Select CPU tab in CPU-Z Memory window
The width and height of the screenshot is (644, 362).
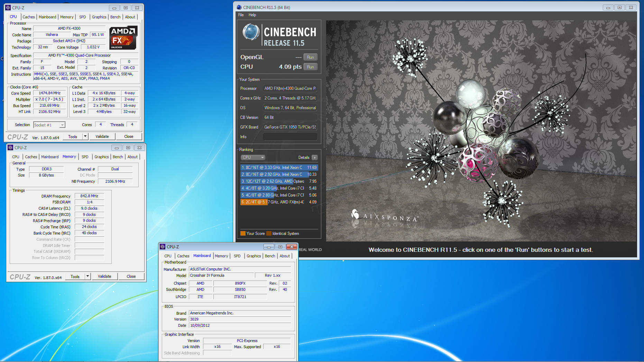pos(16,157)
